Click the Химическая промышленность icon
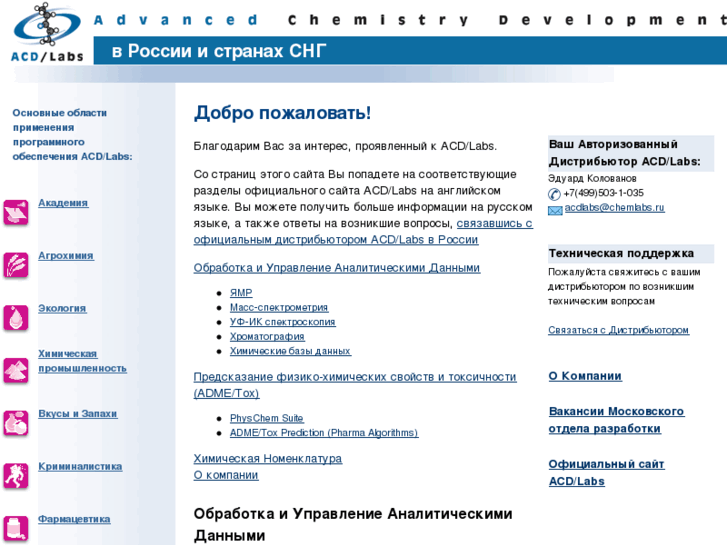Viewport: 727px width, 545px height. tap(16, 371)
